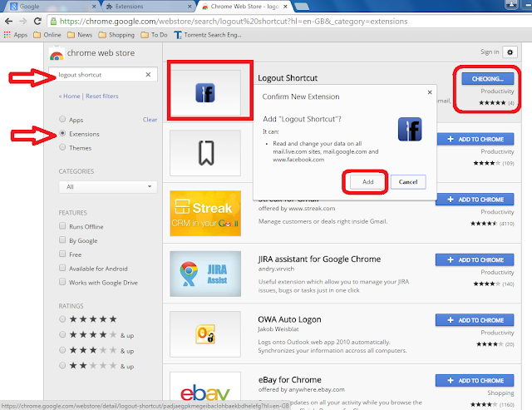Select the five-star rating filter
The width and height of the screenshot is (532, 410).
[x=62, y=319]
